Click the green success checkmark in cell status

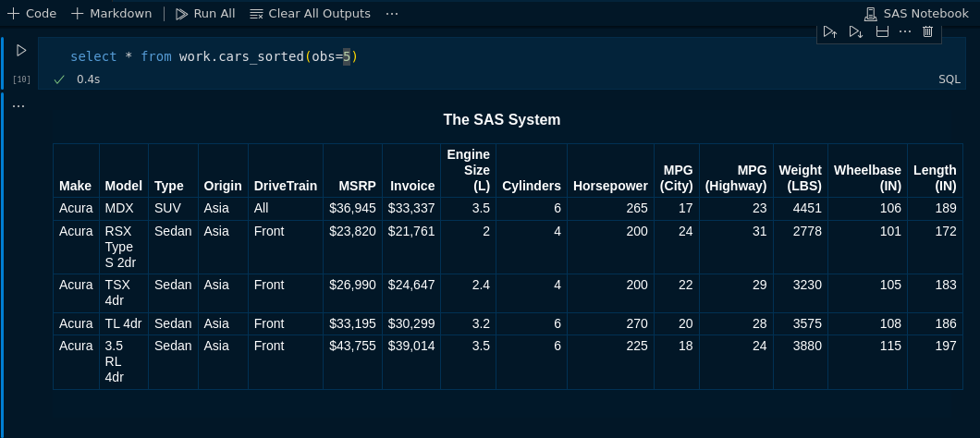[x=59, y=79]
